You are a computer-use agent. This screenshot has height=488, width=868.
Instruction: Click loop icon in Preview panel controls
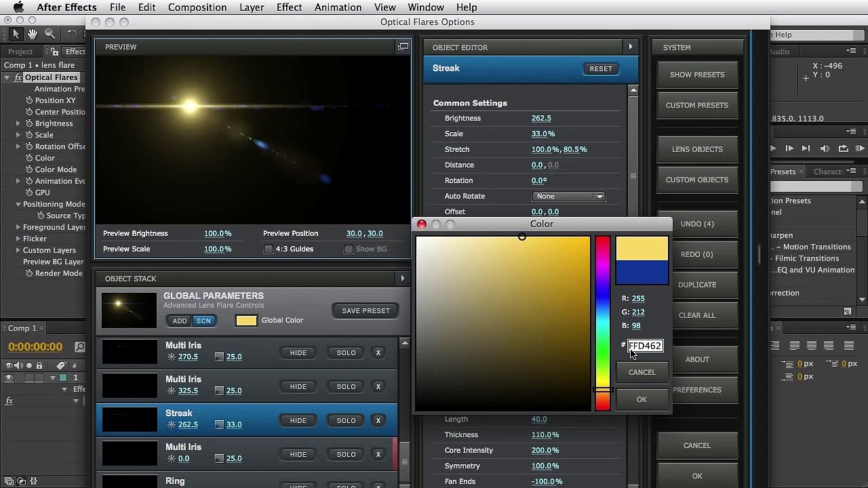point(843,148)
